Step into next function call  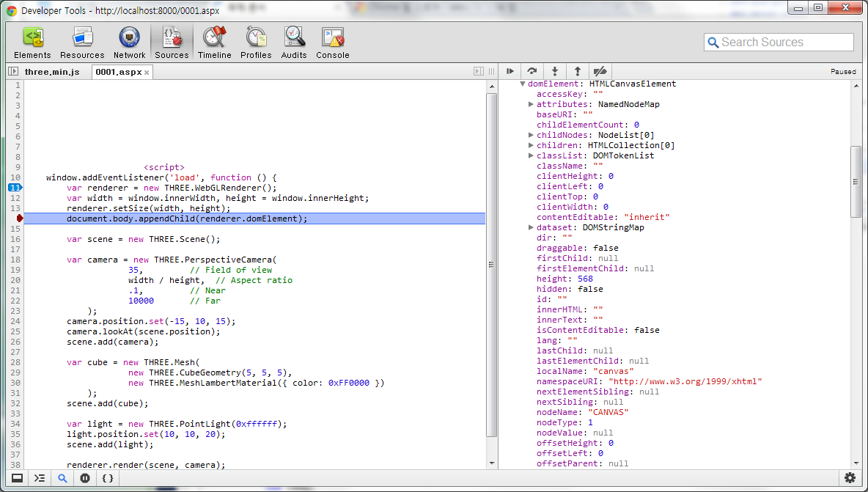(x=555, y=71)
